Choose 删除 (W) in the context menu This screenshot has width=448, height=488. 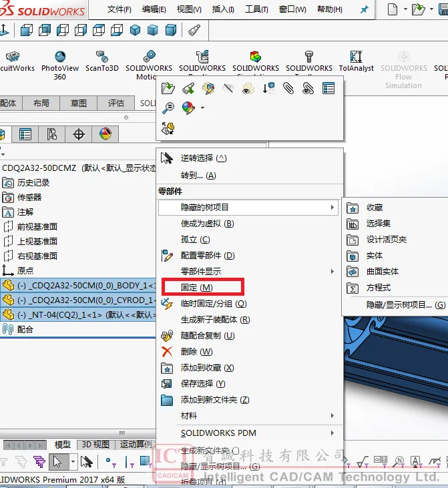click(x=196, y=352)
